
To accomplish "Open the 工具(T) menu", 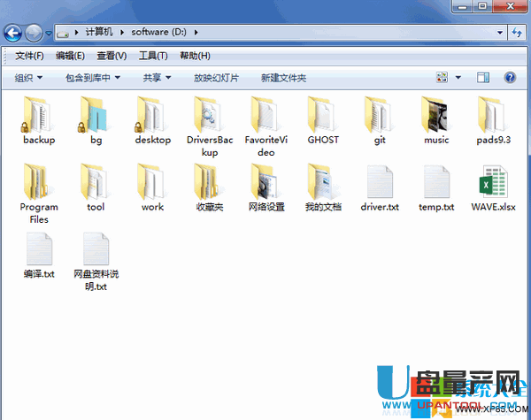I will (153, 56).
